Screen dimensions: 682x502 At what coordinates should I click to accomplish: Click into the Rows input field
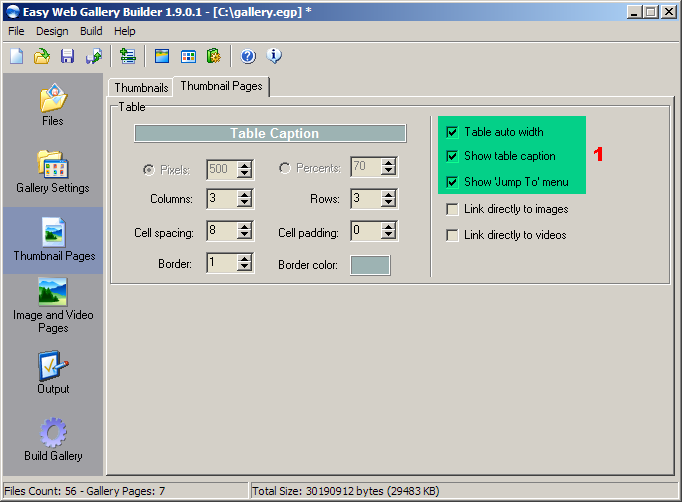366,199
